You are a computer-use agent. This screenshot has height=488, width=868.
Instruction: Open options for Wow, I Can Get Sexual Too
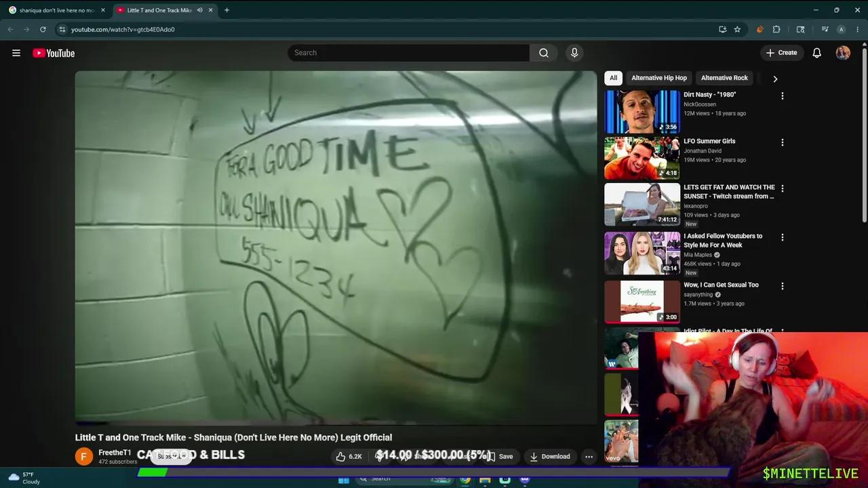click(x=782, y=286)
